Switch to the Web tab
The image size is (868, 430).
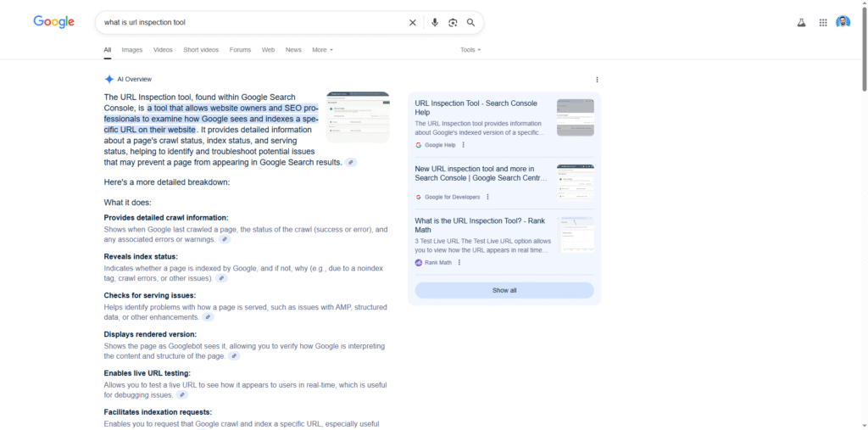(x=269, y=50)
